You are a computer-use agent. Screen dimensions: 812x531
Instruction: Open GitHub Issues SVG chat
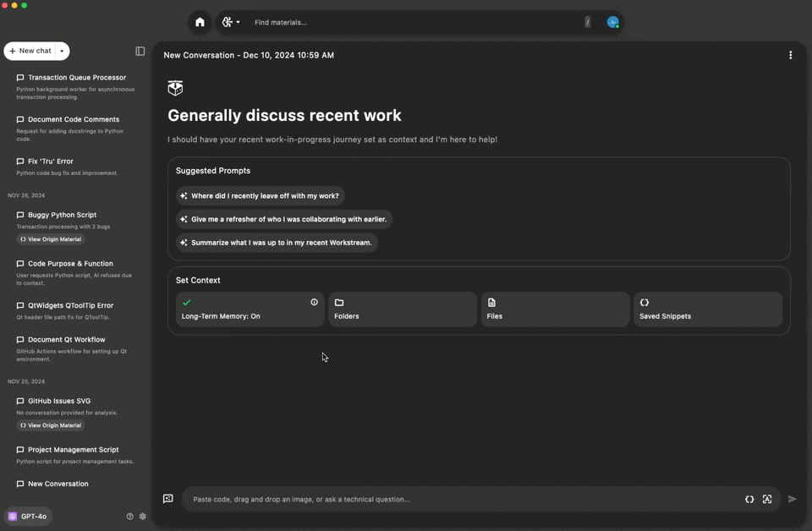coord(75,406)
